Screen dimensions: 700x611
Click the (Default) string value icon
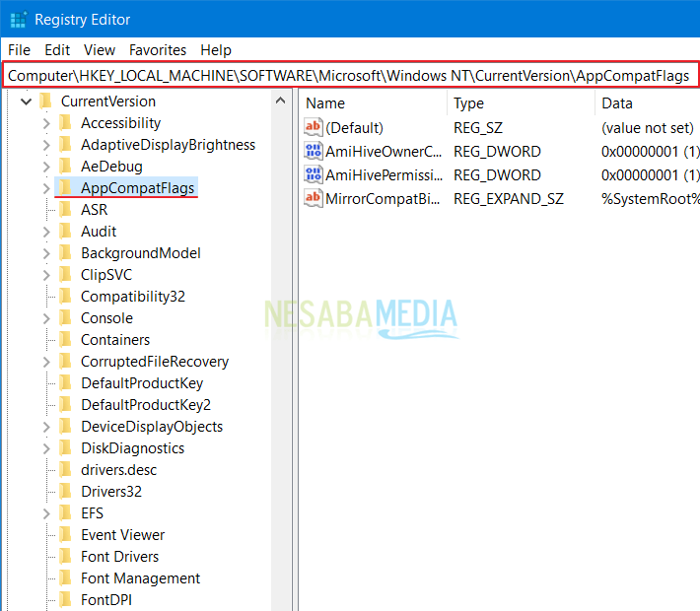click(x=314, y=127)
